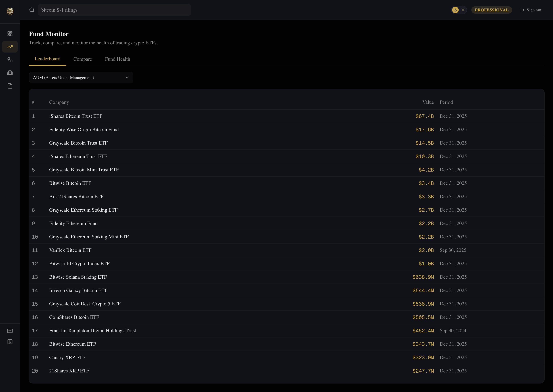Screen dimensions: 553x392
Task: Open the connected nodes sidebar icon
Action: (10, 60)
